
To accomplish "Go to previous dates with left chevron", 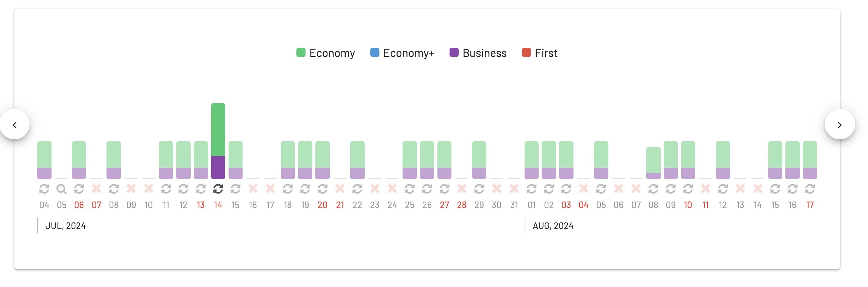I will 15,125.
